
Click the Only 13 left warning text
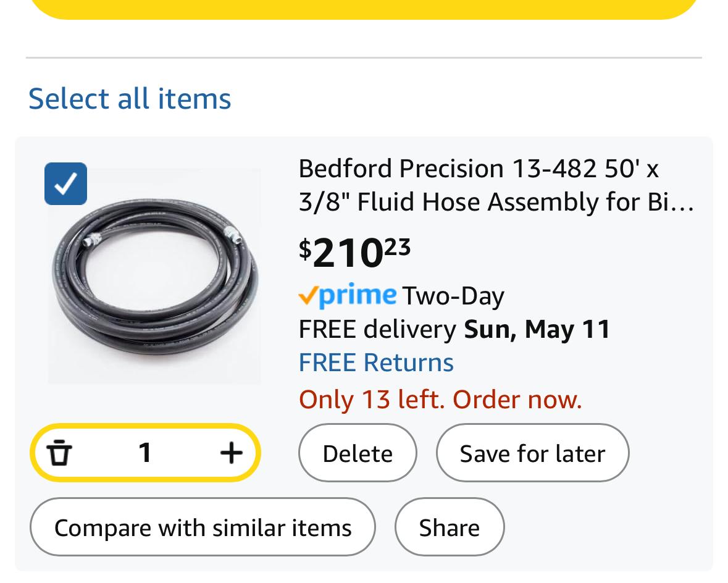pos(440,400)
